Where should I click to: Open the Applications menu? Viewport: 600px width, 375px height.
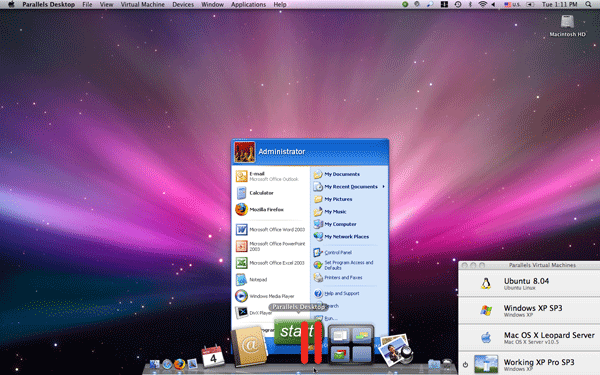tap(248, 4)
